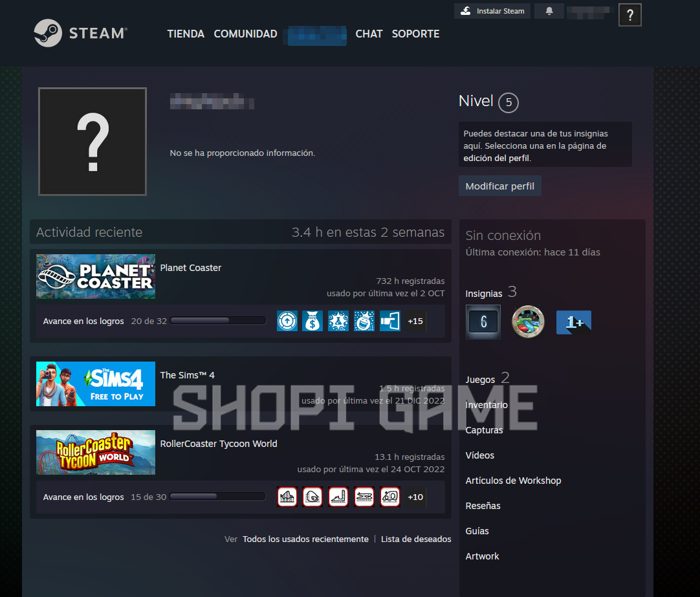Click the Steam logo in the header
This screenshot has width=700, height=597.
pos(81,33)
